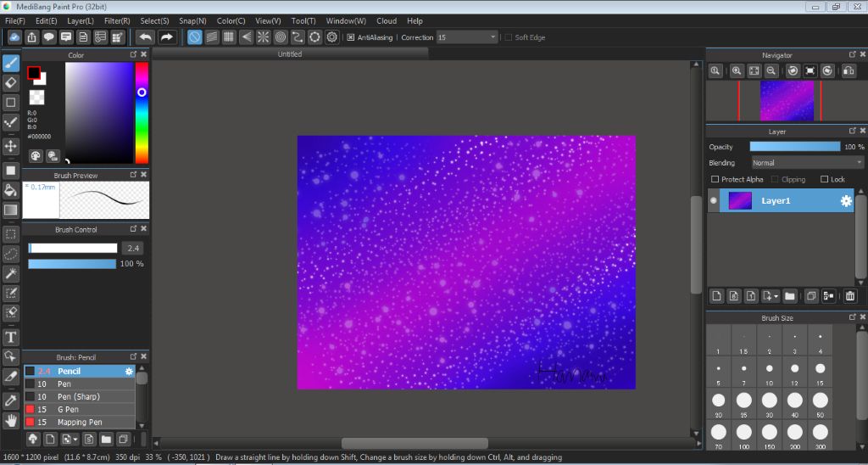Toggle the Soft Edge checkbox
868x465 pixels.
point(508,37)
